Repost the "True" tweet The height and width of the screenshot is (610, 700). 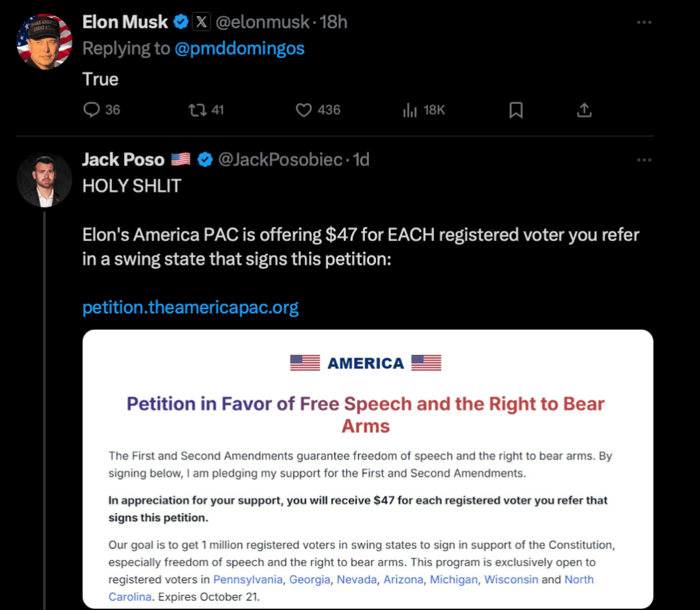pos(198,110)
